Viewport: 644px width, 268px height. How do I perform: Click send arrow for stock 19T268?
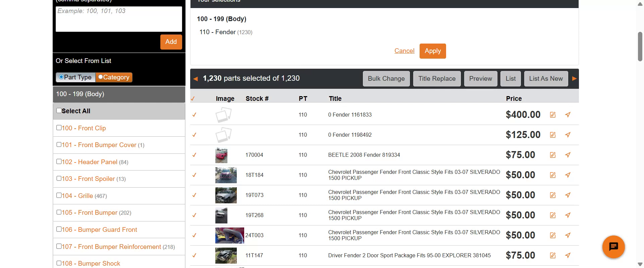point(568,215)
